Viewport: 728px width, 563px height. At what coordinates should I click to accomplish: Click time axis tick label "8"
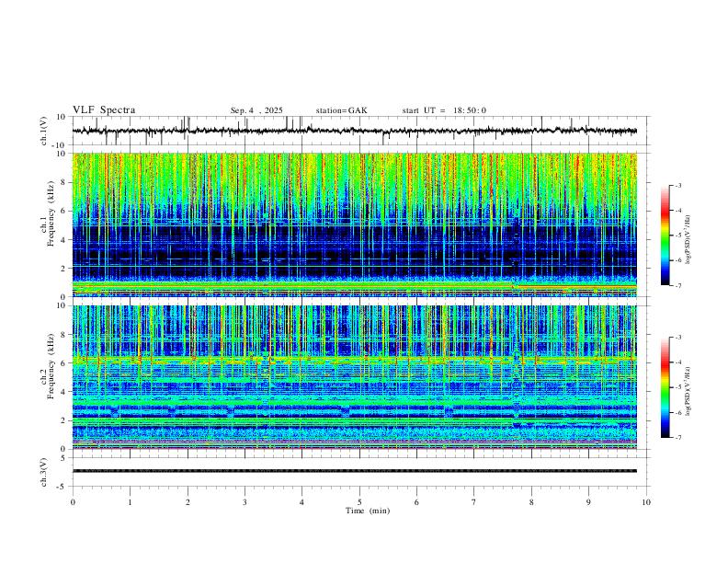click(531, 502)
